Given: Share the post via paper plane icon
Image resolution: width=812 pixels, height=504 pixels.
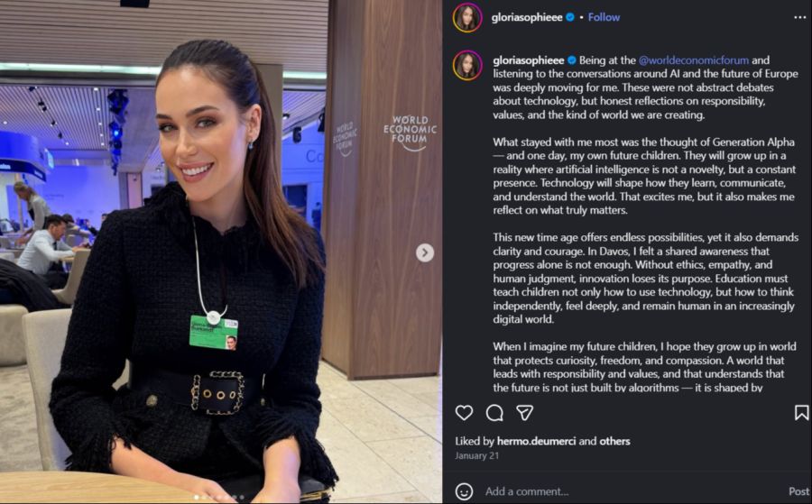Looking at the screenshot, I should [x=524, y=412].
